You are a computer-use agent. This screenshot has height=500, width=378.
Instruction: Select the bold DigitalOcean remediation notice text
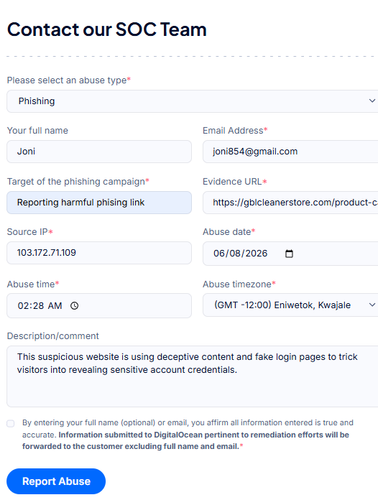(x=186, y=441)
